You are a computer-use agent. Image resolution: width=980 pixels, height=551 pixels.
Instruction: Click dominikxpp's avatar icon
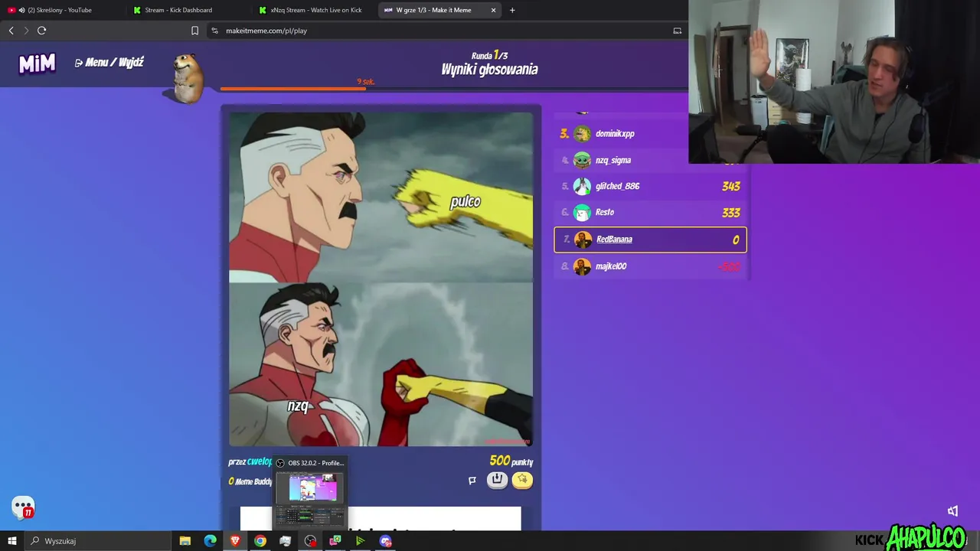click(583, 133)
